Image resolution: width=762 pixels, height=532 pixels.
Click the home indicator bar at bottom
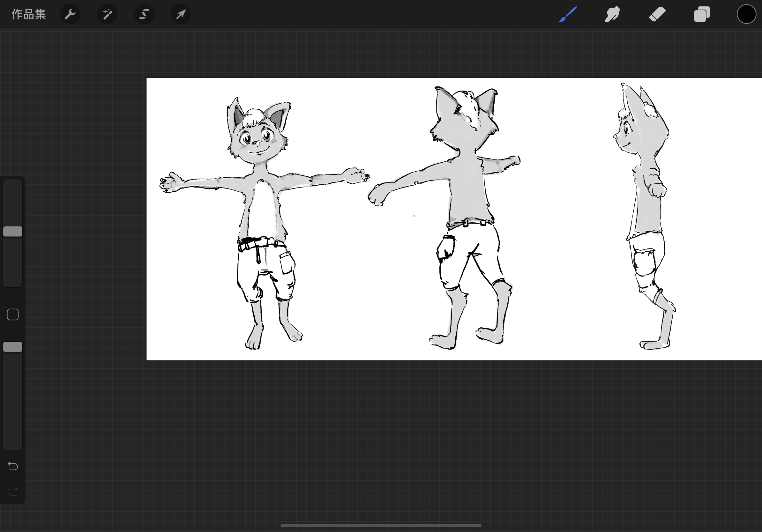pyautogui.click(x=381, y=525)
